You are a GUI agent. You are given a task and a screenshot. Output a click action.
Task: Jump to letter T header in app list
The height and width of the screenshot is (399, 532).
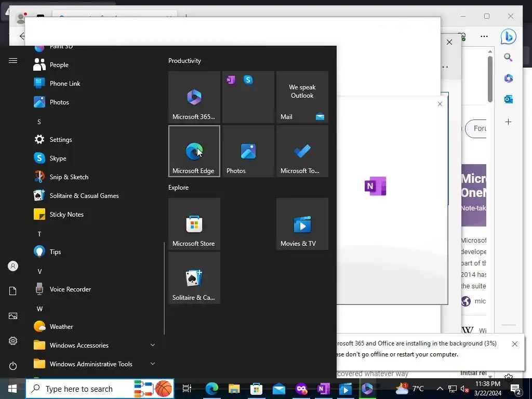click(x=39, y=234)
